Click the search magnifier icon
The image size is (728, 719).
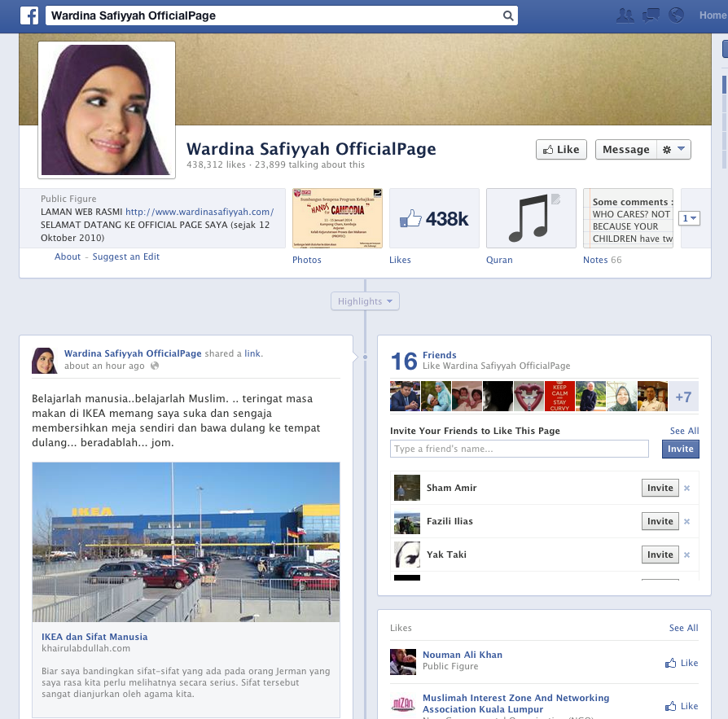[x=508, y=15]
